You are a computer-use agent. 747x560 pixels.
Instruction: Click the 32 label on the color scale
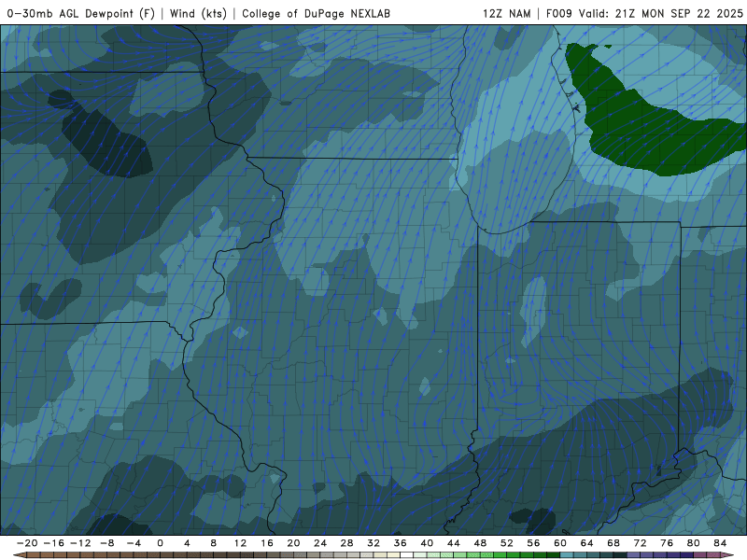[373, 543]
